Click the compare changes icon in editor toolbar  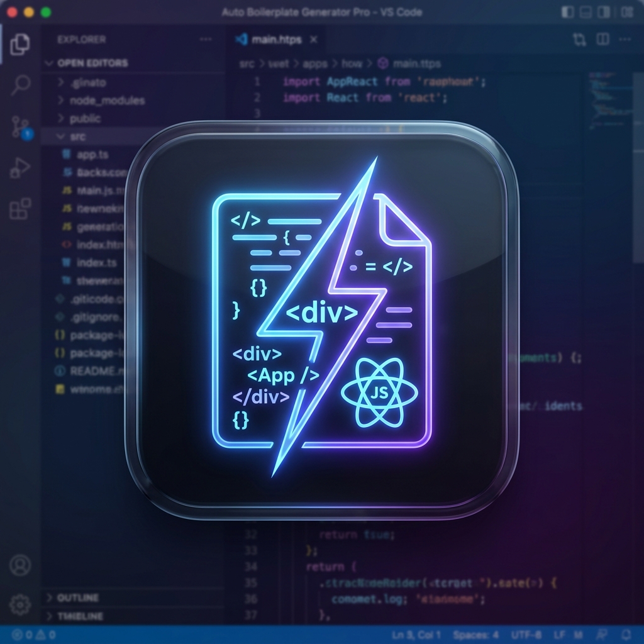point(579,40)
